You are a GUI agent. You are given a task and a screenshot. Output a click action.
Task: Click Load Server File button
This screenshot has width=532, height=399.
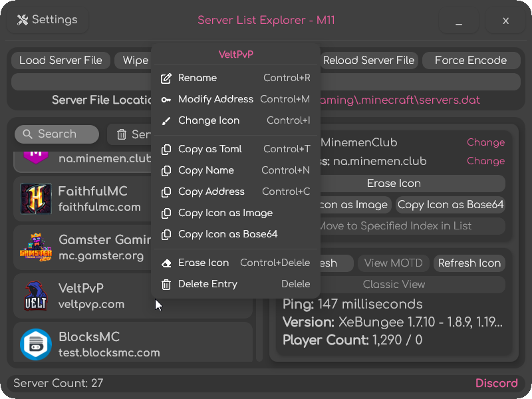61,61
